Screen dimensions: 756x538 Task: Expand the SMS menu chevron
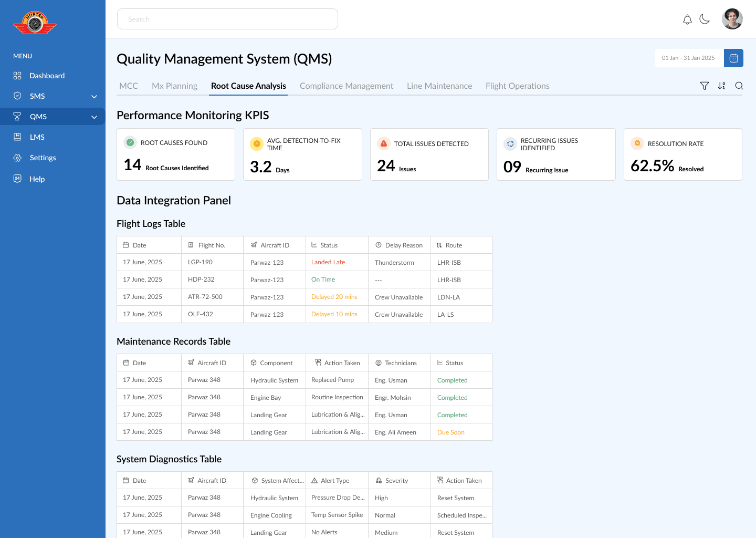click(x=94, y=97)
